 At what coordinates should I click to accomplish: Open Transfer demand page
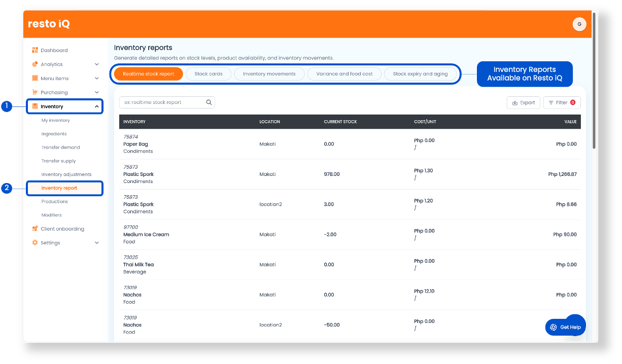coord(61,148)
